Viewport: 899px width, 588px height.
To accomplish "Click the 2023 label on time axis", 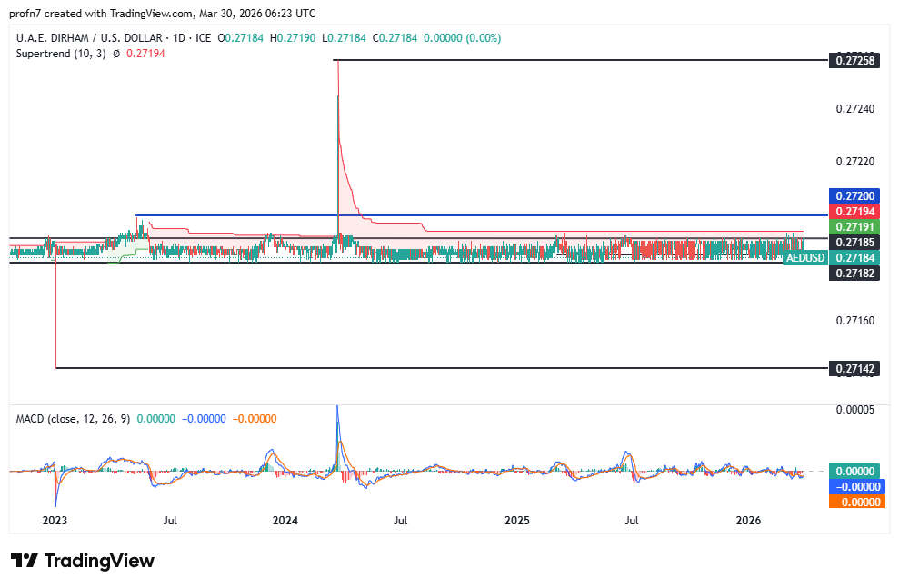I will [55, 521].
